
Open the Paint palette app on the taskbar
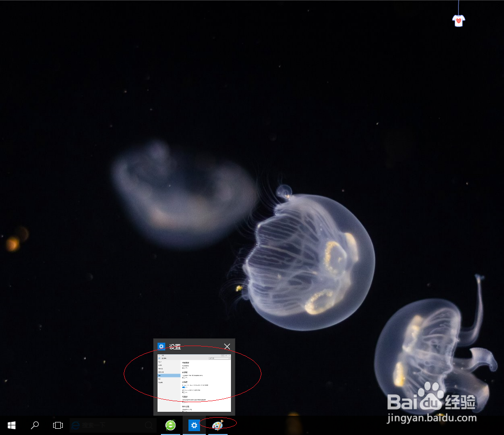[217, 425]
